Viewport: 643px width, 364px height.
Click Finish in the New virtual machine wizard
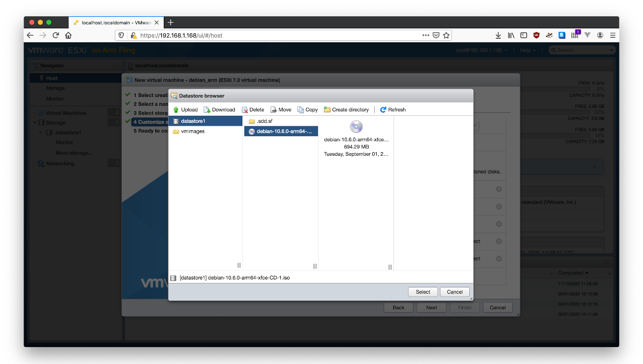click(x=465, y=307)
